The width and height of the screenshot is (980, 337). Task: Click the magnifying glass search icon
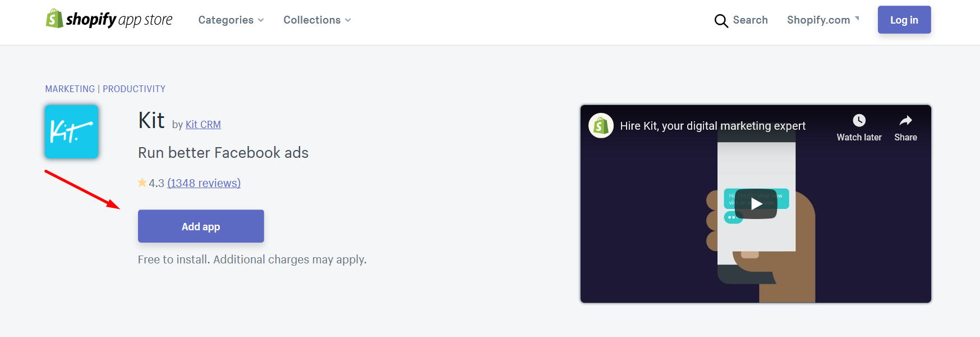click(721, 21)
